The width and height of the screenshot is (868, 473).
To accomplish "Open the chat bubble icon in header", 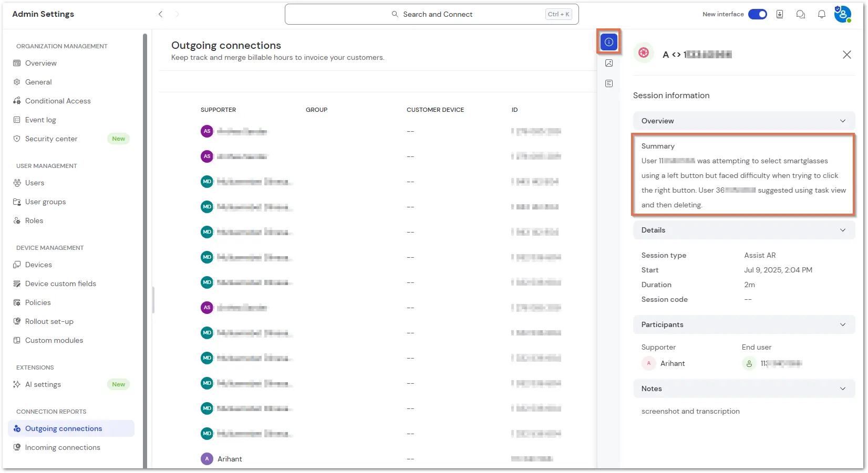I will pos(801,14).
